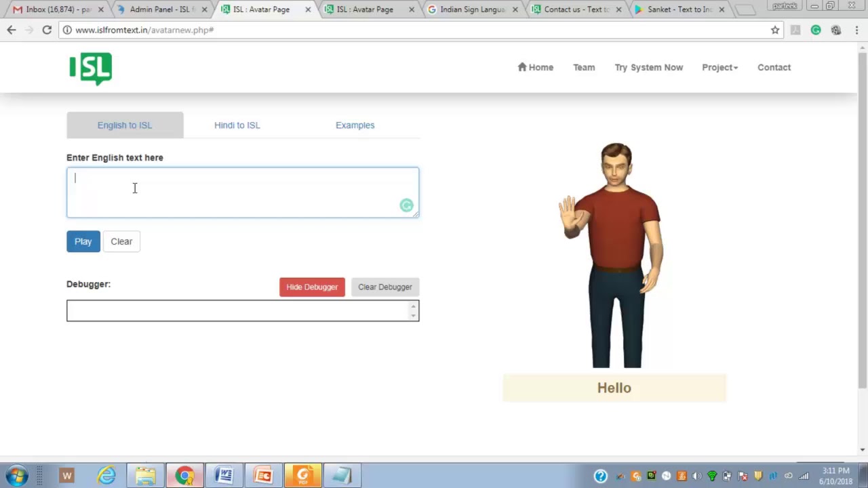Click the Enter English text here label
The image size is (868, 488).
tap(115, 157)
